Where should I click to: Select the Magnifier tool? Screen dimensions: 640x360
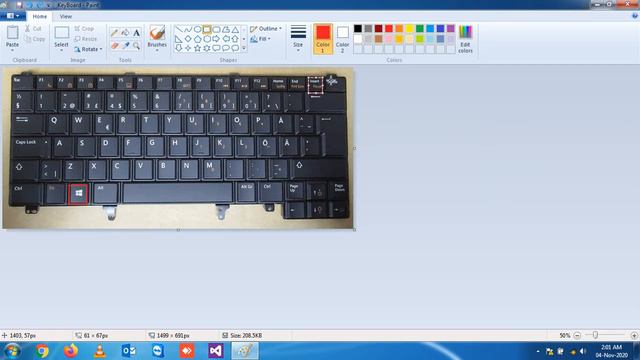pos(136,46)
